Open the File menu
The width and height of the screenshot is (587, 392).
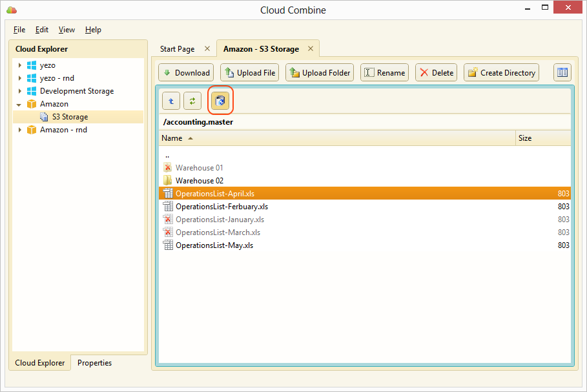coord(19,30)
